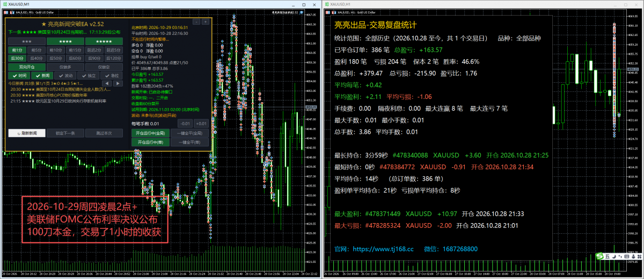The height and width of the screenshot is (279, 644).
Task: Select 后120分 timing button
Action: tap(114, 58)
